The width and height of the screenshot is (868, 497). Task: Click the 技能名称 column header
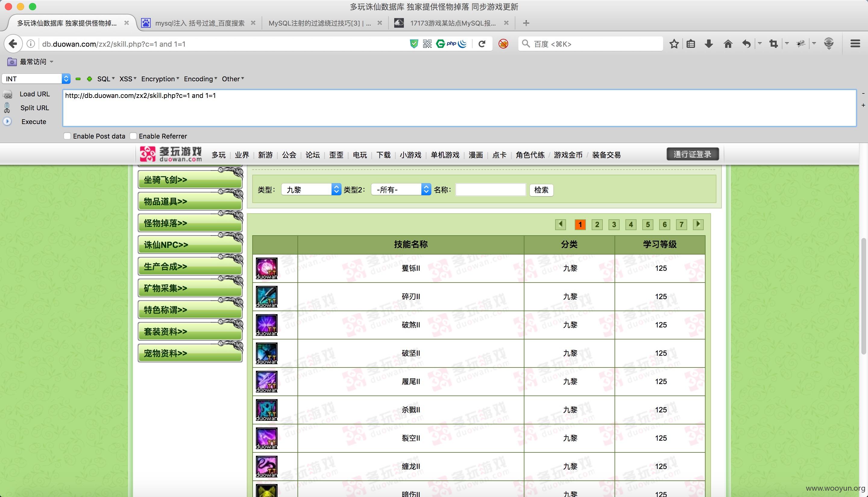[x=410, y=244]
